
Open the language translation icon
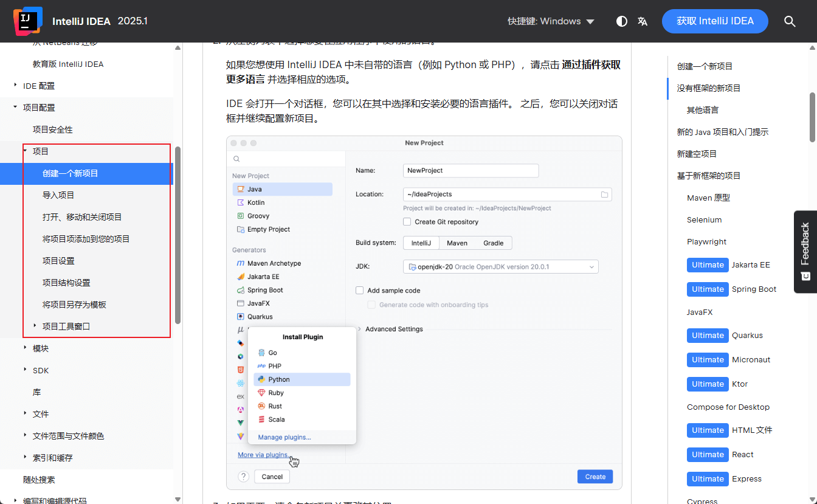pyautogui.click(x=643, y=21)
